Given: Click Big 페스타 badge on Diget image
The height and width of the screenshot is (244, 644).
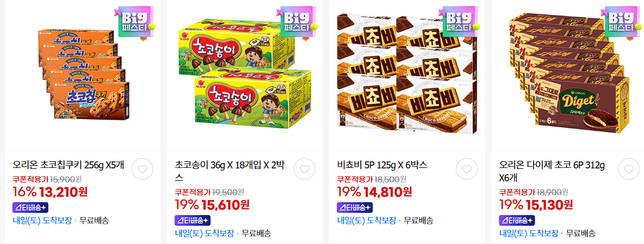Looking at the screenshot, I should coord(621,23).
